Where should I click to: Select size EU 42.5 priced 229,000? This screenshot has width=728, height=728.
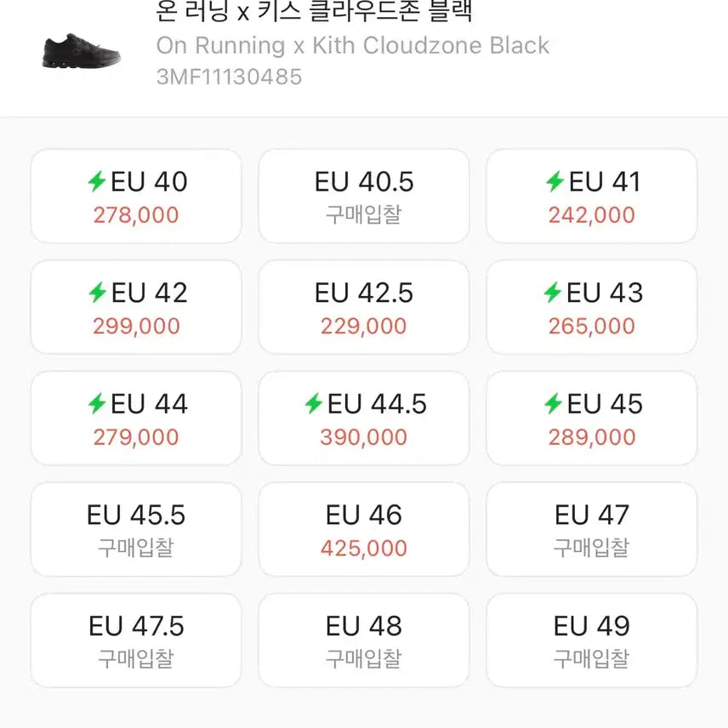[363, 306]
